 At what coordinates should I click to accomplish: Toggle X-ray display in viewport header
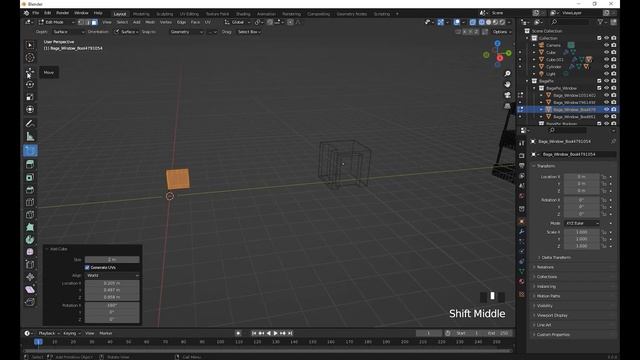tap(473, 22)
